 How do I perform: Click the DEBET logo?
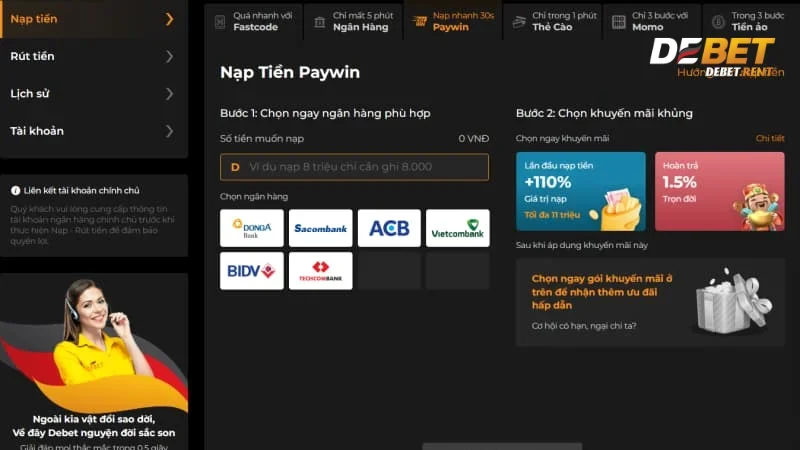tap(712, 53)
